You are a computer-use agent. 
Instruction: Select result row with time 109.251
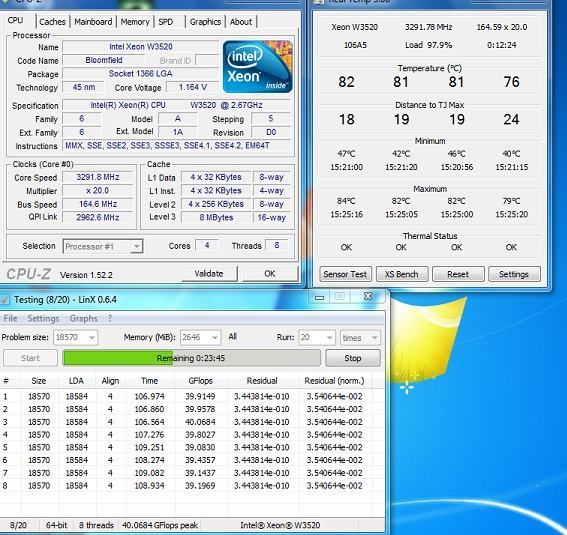click(186, 448)
